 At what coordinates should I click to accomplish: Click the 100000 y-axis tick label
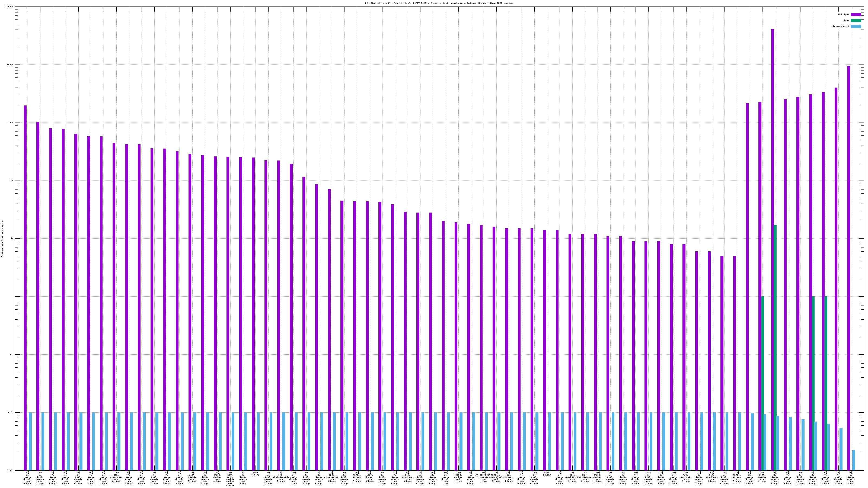[x=9, y=7]
